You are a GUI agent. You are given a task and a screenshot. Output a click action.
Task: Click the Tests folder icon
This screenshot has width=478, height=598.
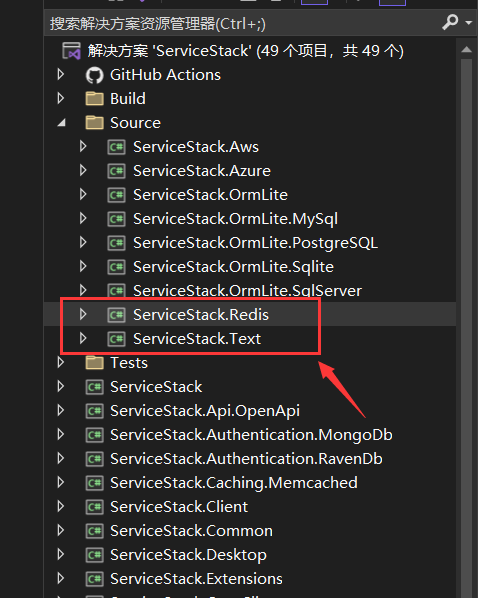[94, 363]
